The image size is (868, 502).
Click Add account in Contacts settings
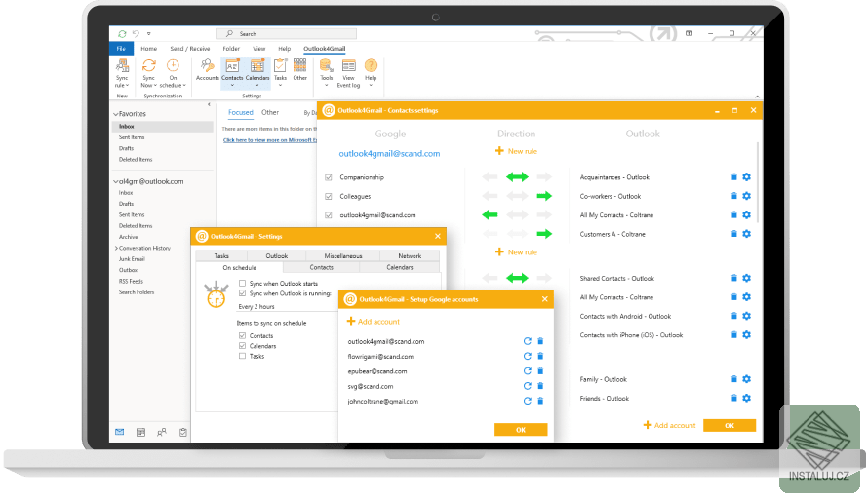click(669, 425)
